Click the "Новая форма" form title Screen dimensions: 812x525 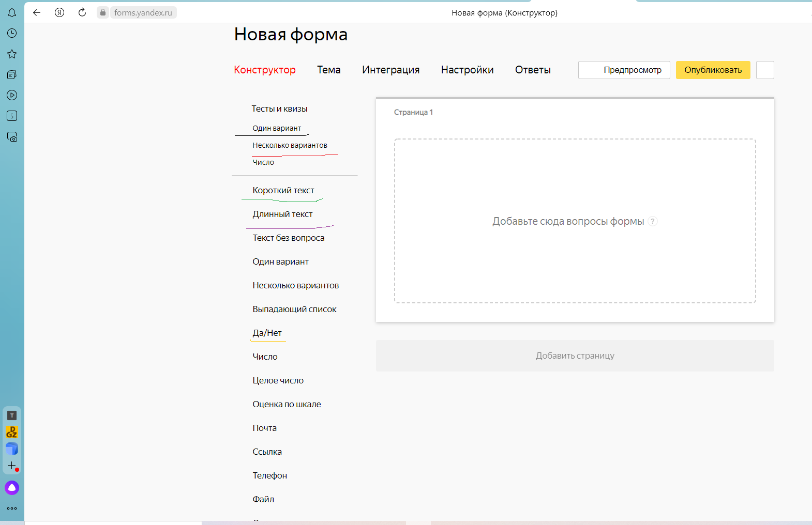click(x=291, y=34)
